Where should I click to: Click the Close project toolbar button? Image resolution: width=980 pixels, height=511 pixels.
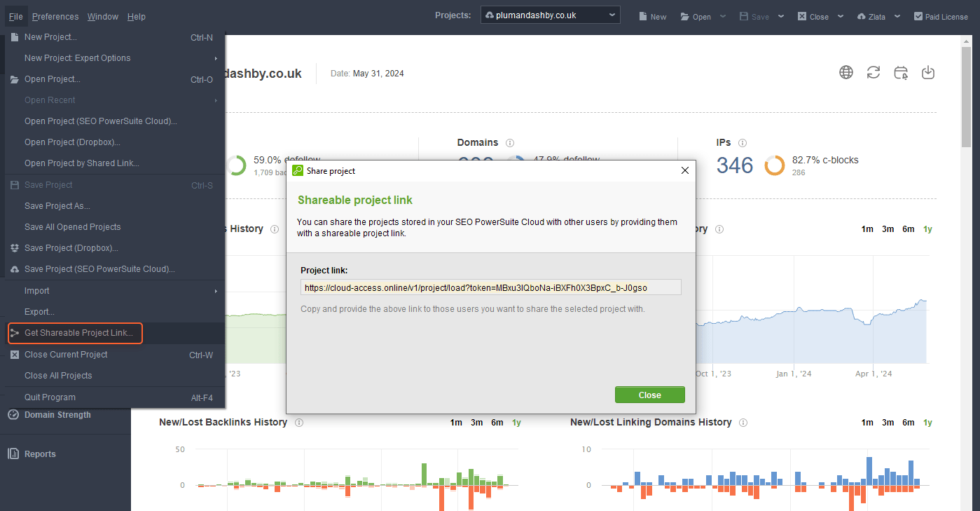(x=813, y=16)
